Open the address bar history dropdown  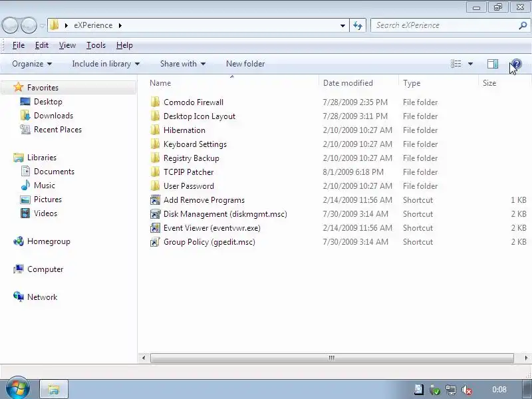point(342,25)
